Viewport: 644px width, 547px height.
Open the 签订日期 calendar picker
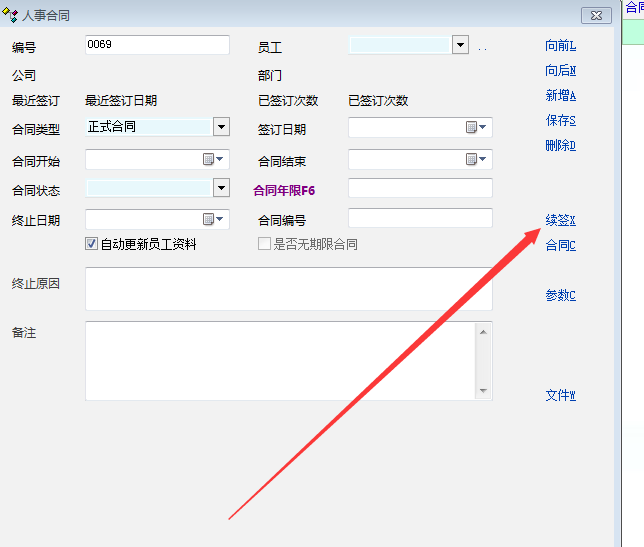click(476, 128)
